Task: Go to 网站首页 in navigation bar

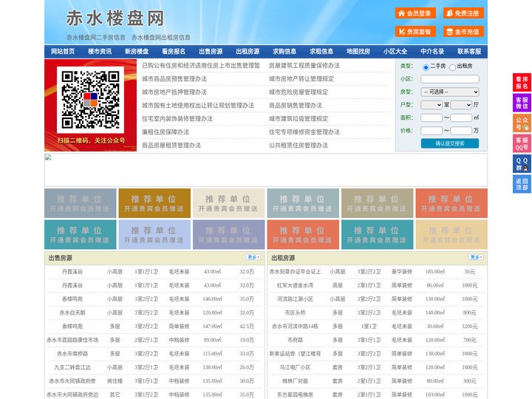Action: (63, 52)
